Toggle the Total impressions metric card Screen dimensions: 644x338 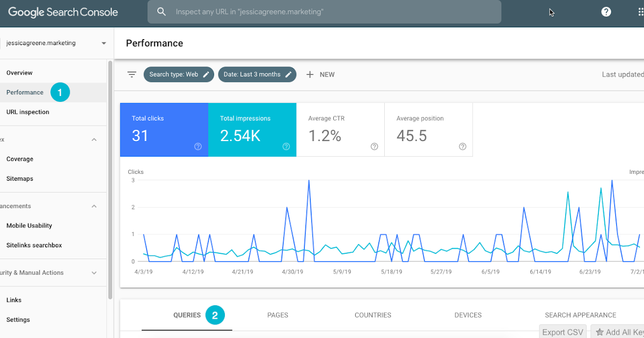tap(252, 129)
